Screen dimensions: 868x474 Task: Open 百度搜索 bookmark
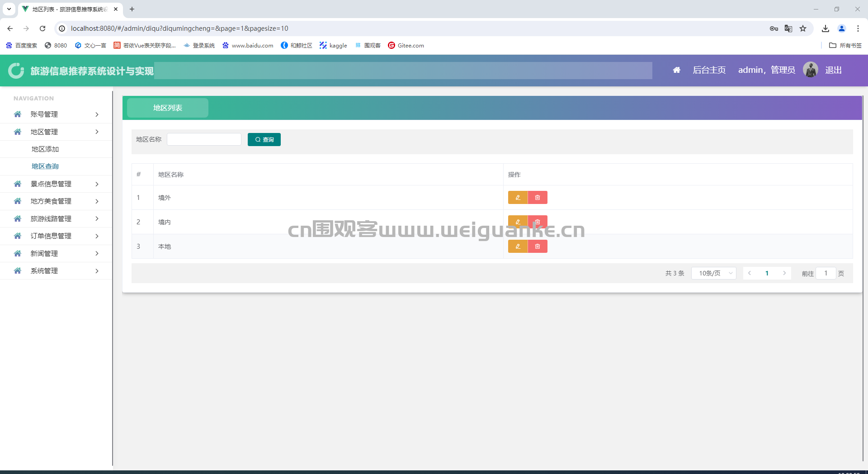tap(21, 45)
